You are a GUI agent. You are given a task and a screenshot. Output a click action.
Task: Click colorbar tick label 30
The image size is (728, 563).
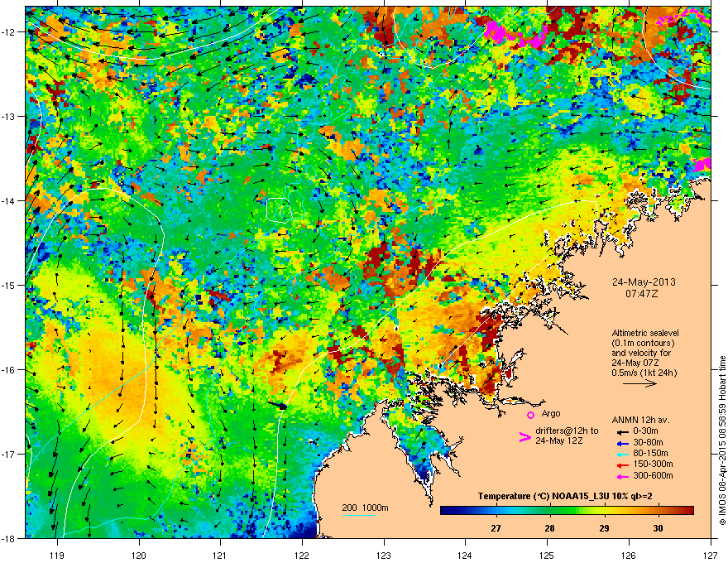tap(658, 528)
